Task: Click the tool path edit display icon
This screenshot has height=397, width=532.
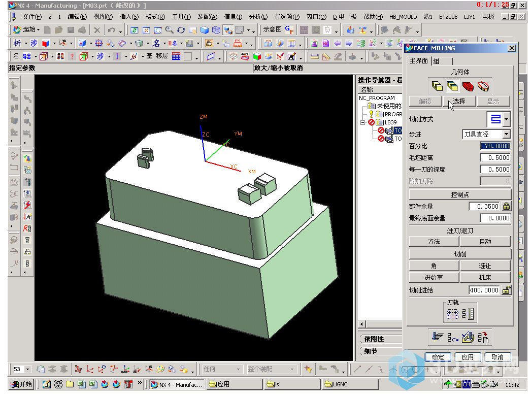Action: pos(453,314)
